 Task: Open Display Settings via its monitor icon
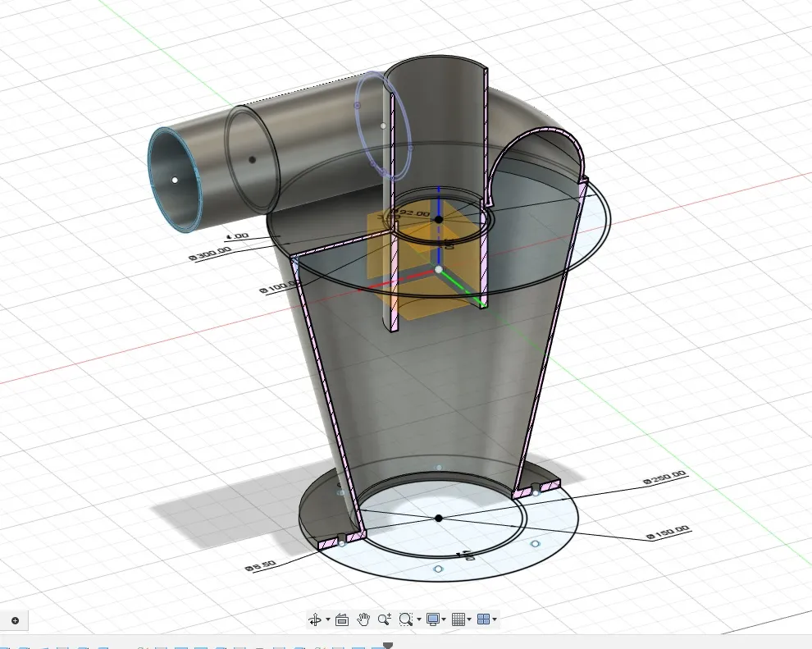tap(433, 619)
